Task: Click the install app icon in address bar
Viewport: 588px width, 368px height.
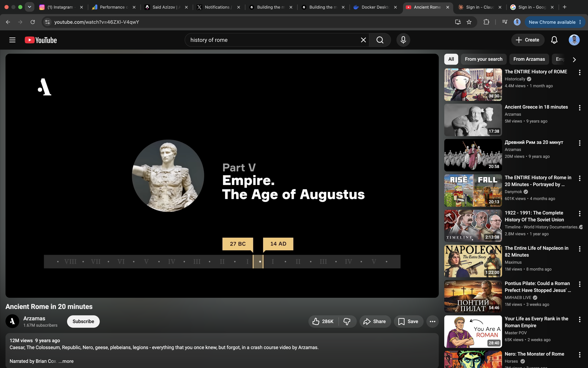Action: pos(458,22)
